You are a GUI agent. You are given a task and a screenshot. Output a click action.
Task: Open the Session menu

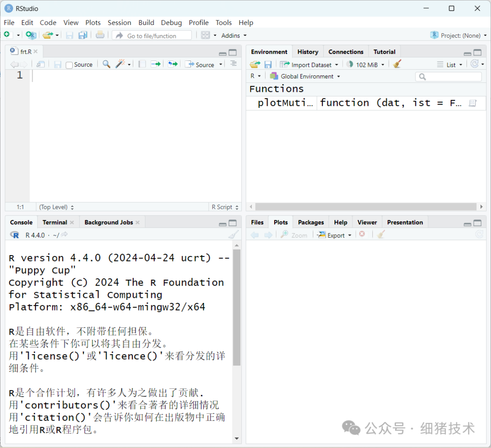(x=119, y=23)
